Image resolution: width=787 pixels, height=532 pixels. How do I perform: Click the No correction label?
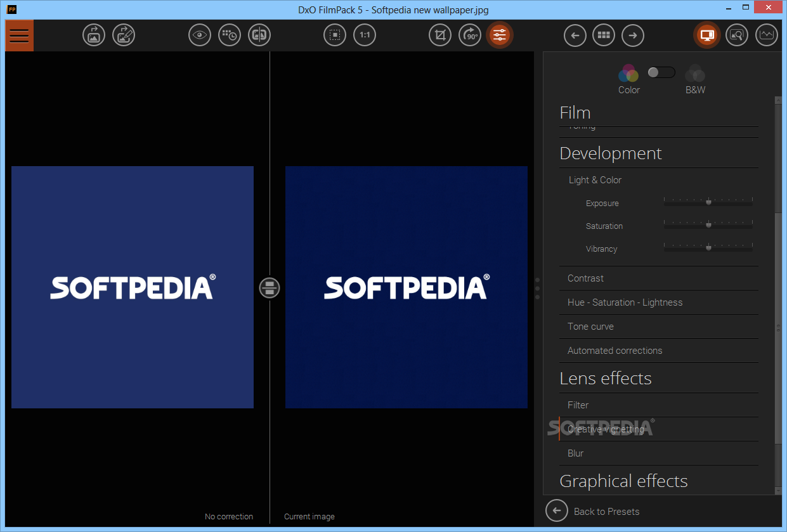229,517
